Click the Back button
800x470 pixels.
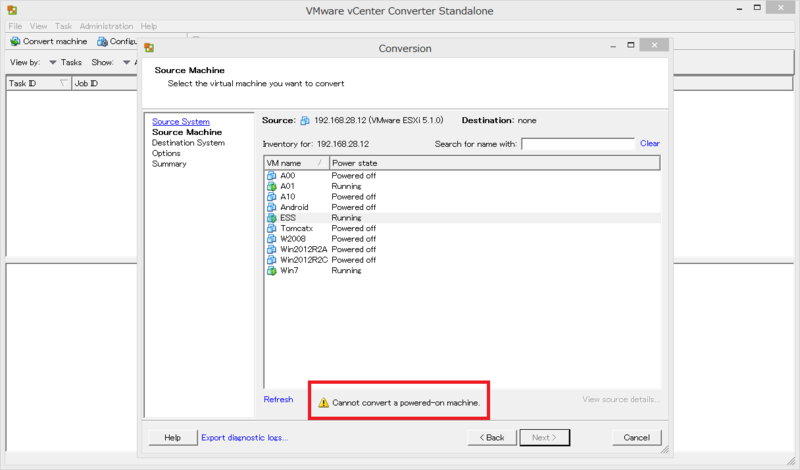492,437
